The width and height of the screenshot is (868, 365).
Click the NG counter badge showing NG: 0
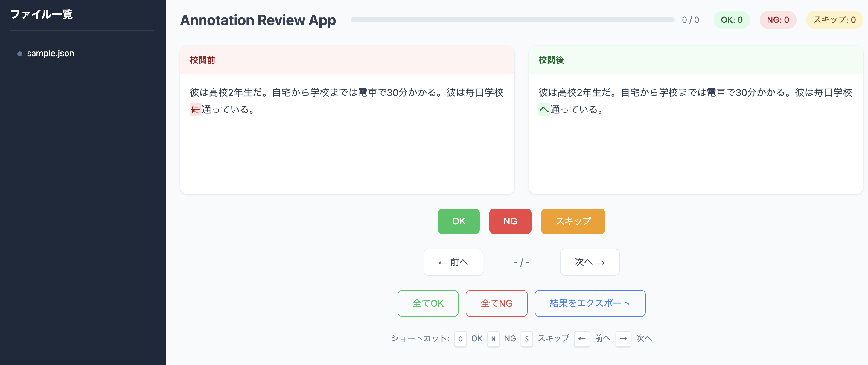[x=778, y=19]
